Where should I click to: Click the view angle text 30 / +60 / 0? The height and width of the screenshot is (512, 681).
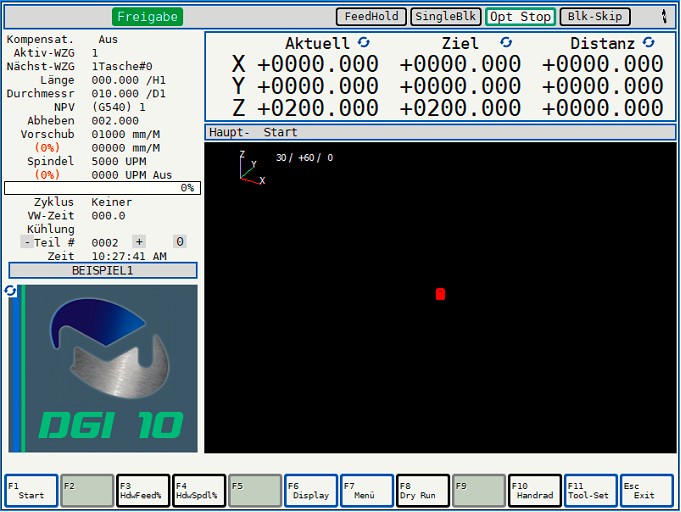pos(304,158)
